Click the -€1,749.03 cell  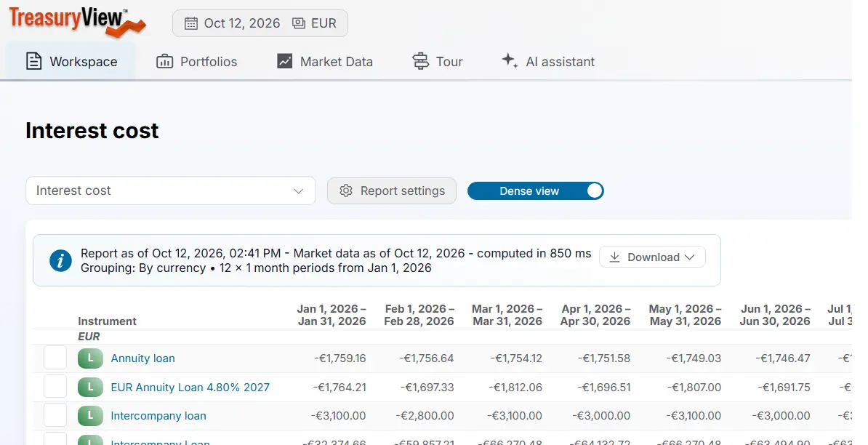tap(694, 358)
